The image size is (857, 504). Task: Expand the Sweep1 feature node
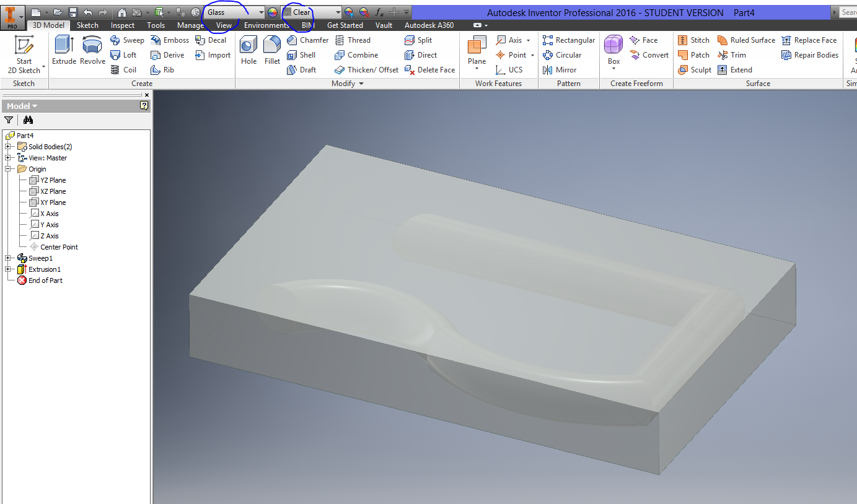[7, 258]
